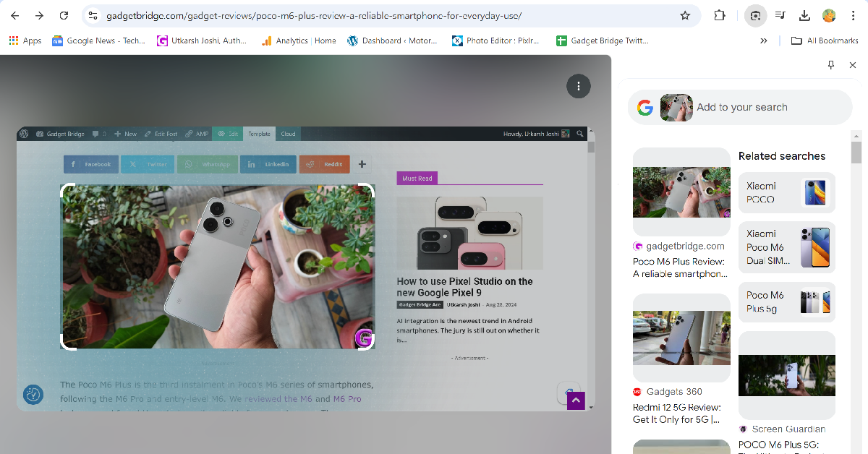Open the All Bookmarks folder
This screenshot has width=868, height=454.
(825, 40)
